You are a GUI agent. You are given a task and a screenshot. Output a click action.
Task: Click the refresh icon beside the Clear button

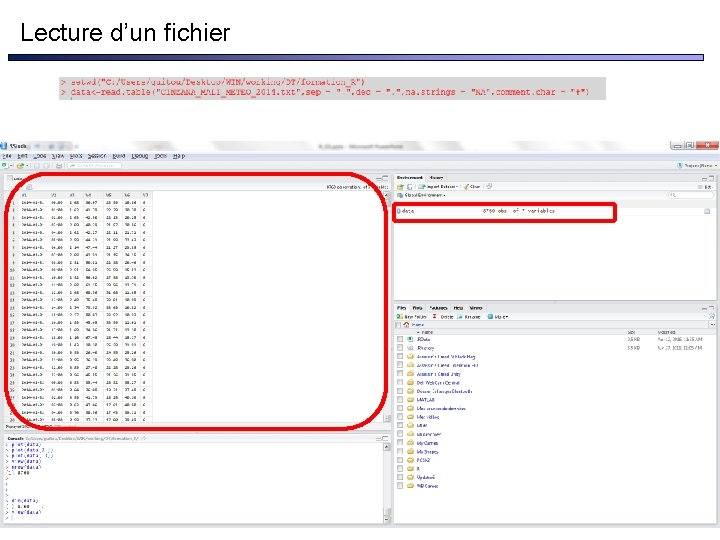489,186
